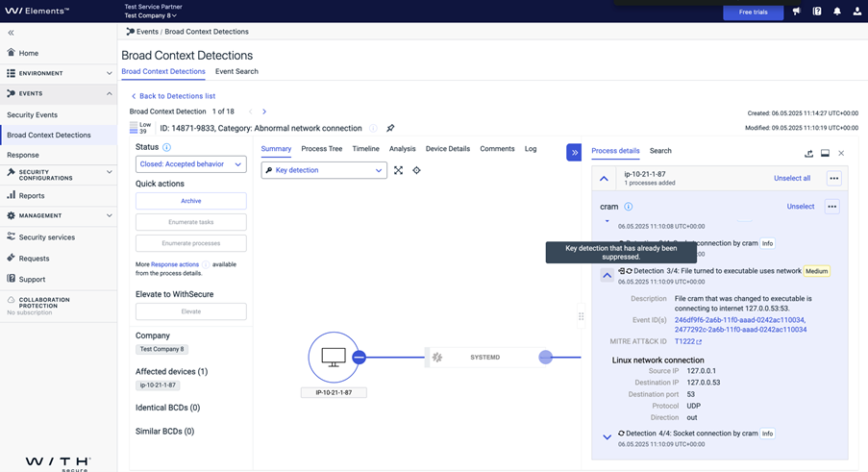Image resolution: width=868 pixels, height=472 pixels.
Task: Click Enumerate tasks button
Action: coord(191,222)
